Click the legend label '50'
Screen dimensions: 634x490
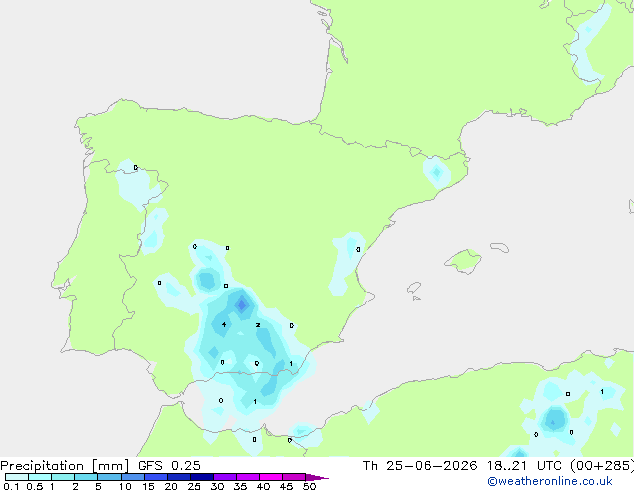[x=309, y=486]
